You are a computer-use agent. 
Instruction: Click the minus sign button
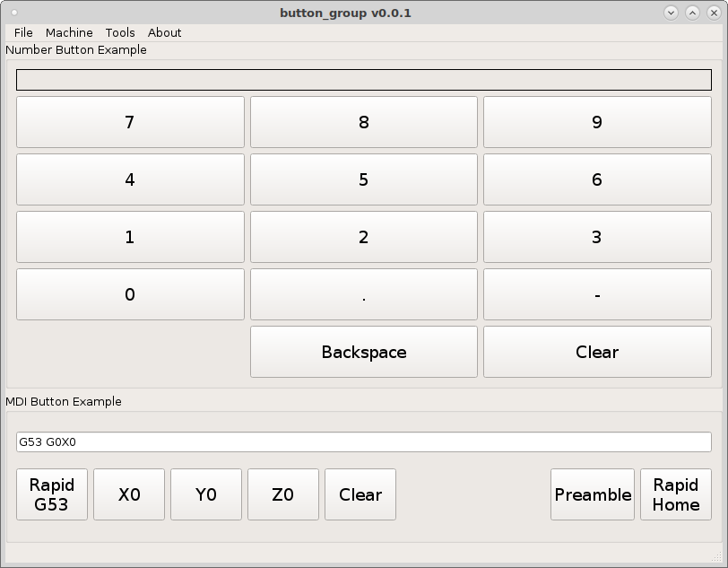coord(597,294)
